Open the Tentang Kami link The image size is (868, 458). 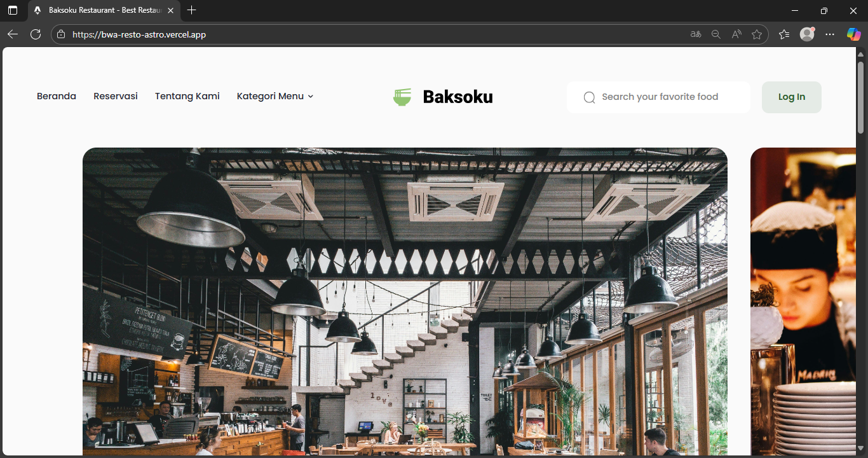(187, 96)
